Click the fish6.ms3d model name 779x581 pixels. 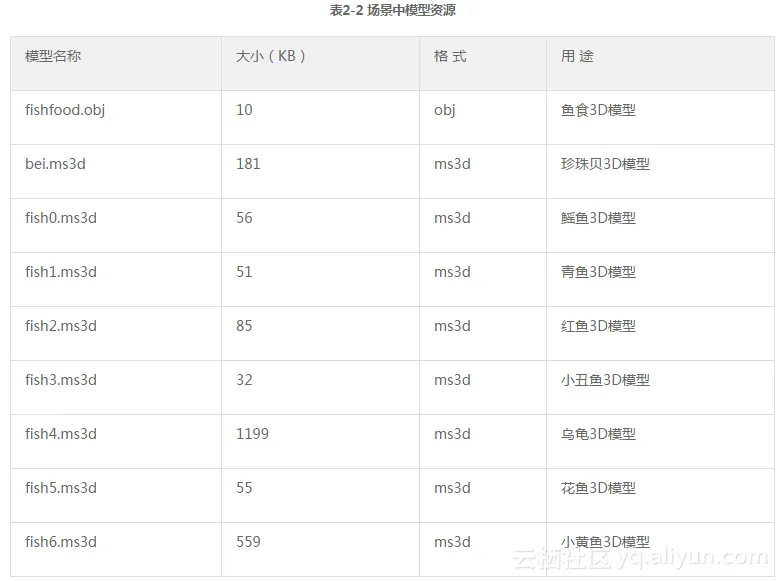point(61,542)
